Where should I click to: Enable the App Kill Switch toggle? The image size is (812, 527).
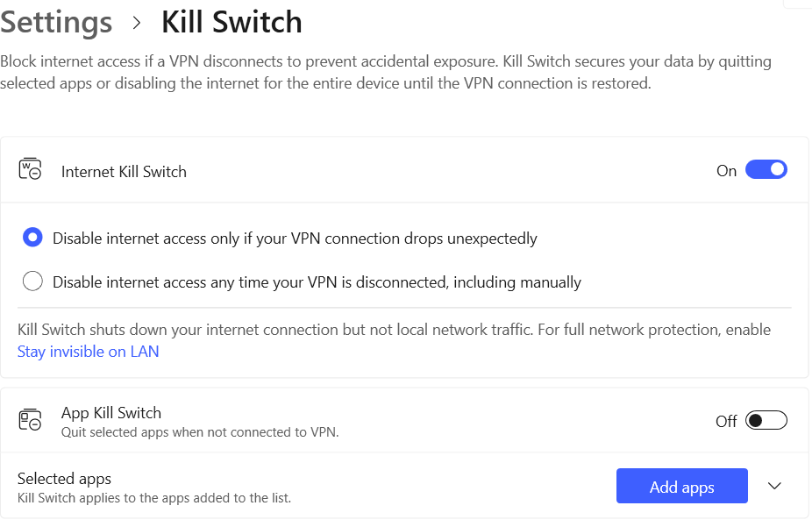tap(766, 421)
